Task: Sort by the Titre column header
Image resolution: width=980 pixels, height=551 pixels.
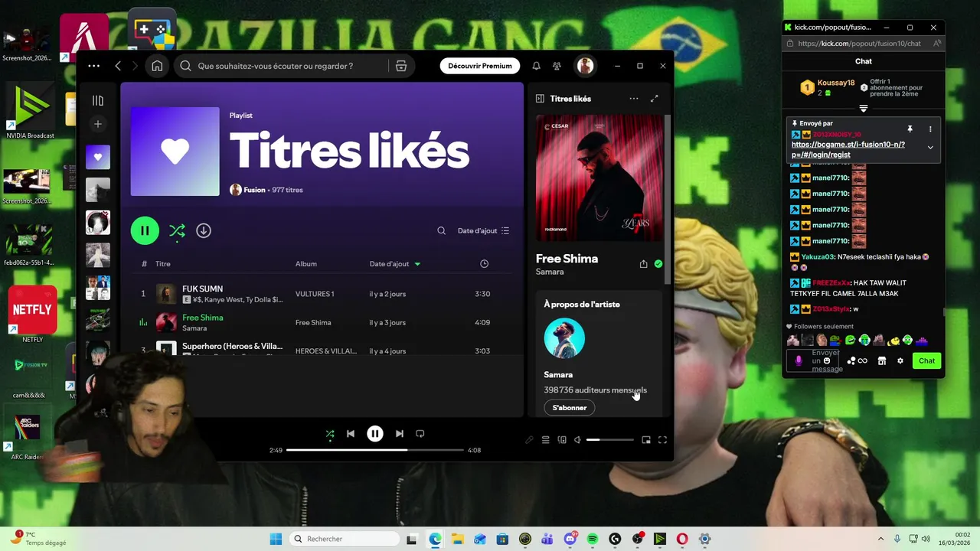Action: [x=163, y=264]
